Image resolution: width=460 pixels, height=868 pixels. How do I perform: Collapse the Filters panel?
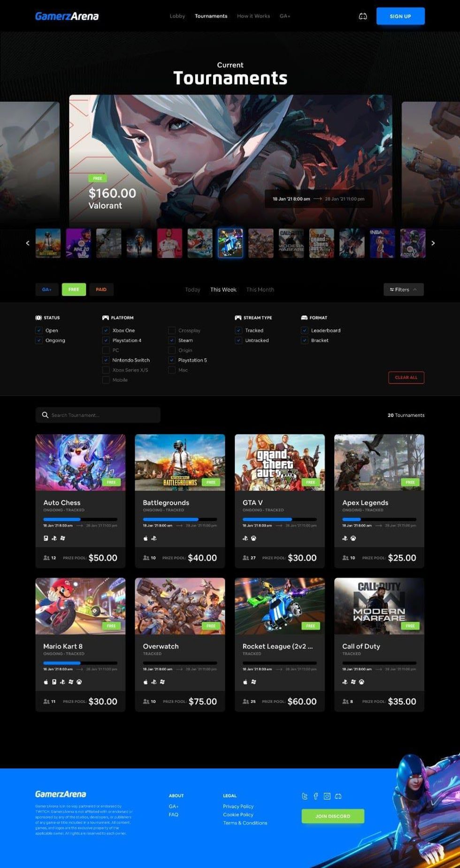click(x=403, y=290)
